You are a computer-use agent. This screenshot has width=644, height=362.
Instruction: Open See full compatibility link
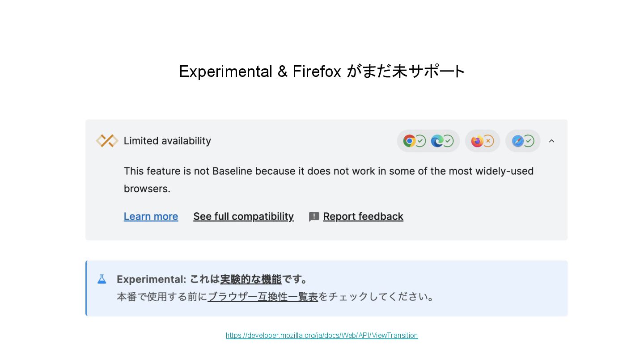point(243,216)
